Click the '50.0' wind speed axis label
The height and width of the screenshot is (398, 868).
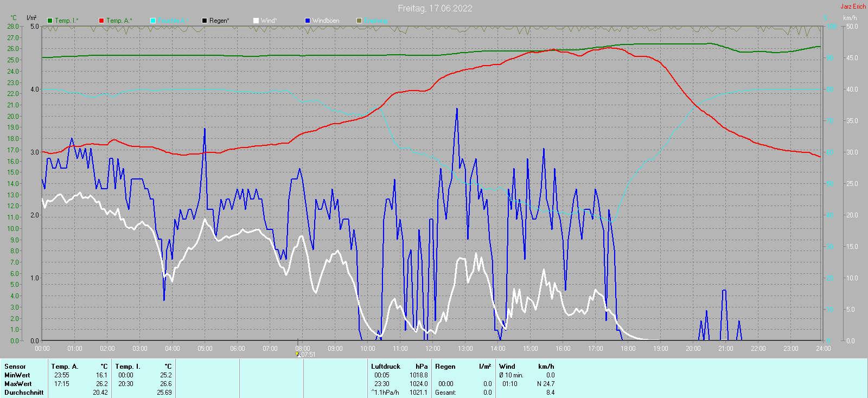tap(852, 27)
